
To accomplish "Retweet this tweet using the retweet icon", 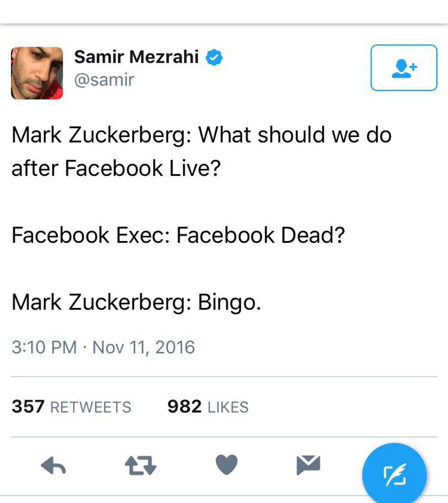I will 140,466.
